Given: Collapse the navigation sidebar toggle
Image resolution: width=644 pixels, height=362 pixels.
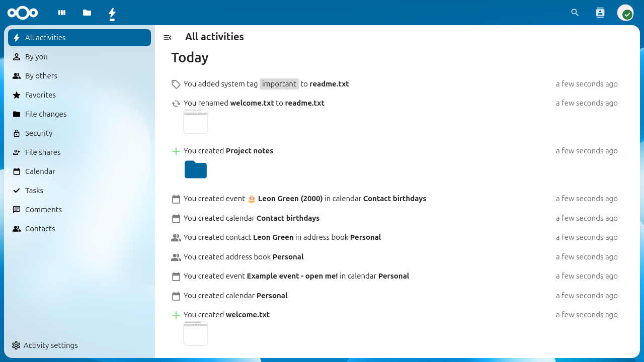Looking at the screenshot, I should tap(168, 37).
